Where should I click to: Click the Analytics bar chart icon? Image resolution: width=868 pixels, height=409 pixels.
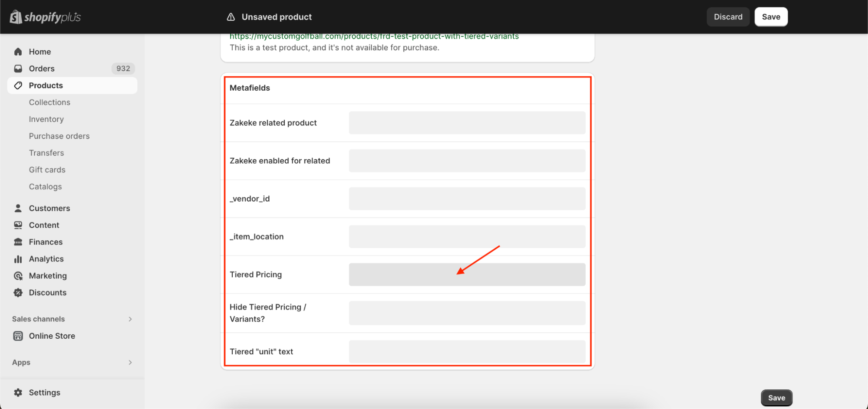point(18,259)
